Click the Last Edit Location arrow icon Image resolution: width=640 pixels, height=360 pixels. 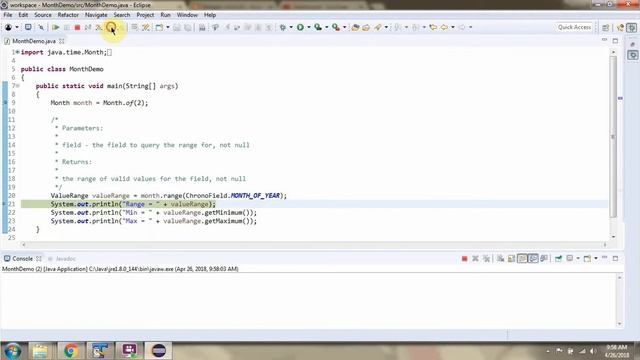tap(433, 27)
